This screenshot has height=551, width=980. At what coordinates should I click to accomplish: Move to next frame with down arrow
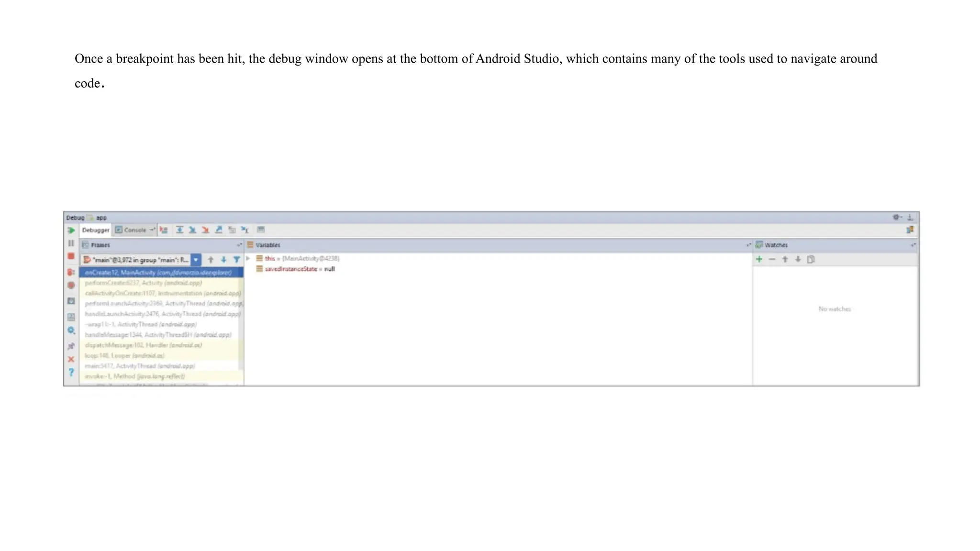pyautogui.click(x=223, y=260)
